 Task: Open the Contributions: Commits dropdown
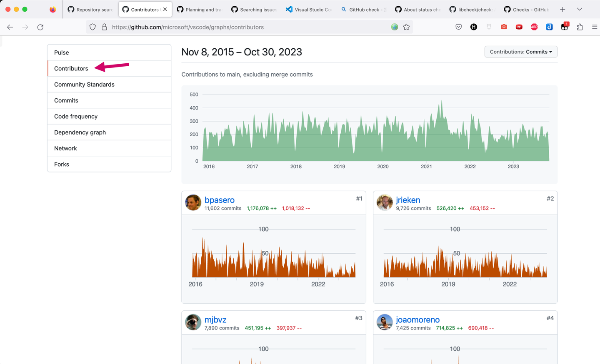[x=521, y=52]
